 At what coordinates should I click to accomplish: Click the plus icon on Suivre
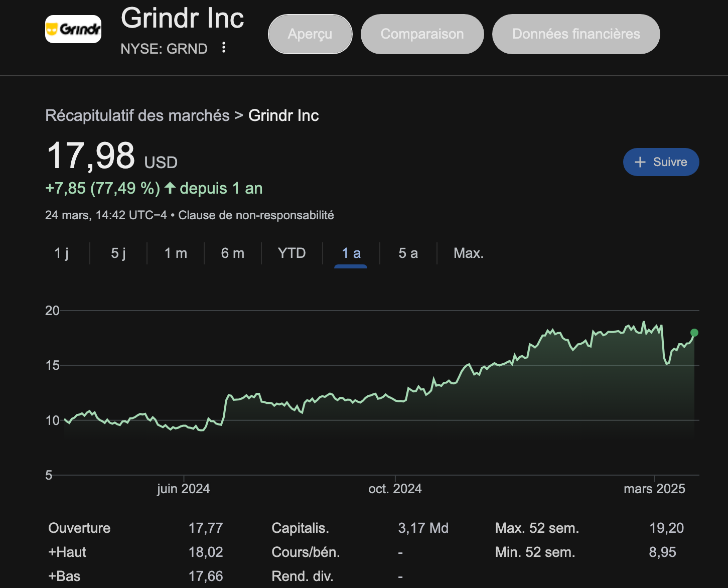pos(640,162)
